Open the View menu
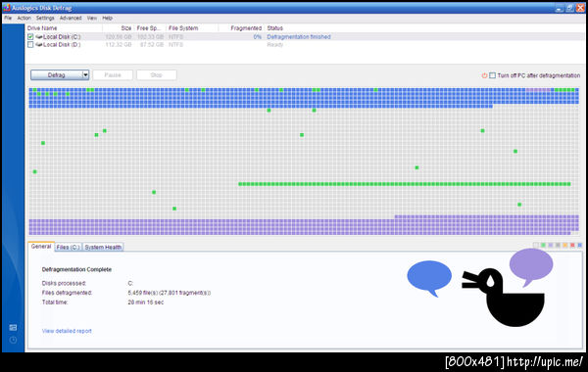Image resolution: width=588 pixels, height=372 pixels. 92,18
